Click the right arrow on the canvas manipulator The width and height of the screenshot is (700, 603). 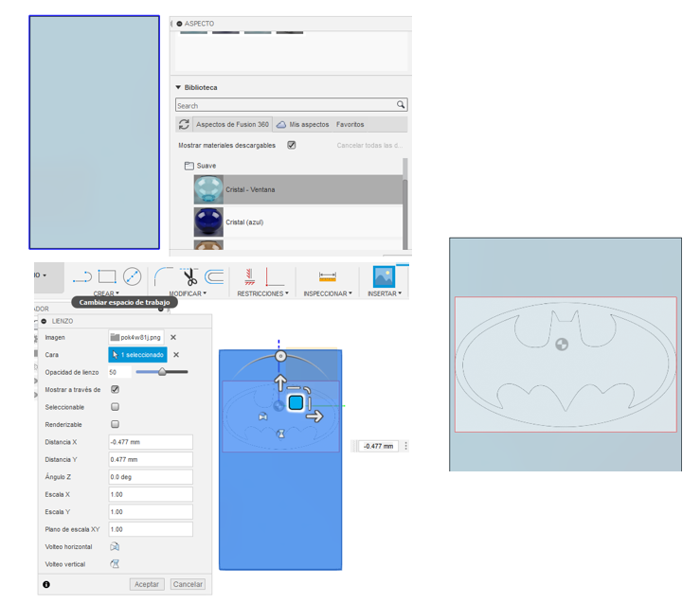(x=314, y=417)
